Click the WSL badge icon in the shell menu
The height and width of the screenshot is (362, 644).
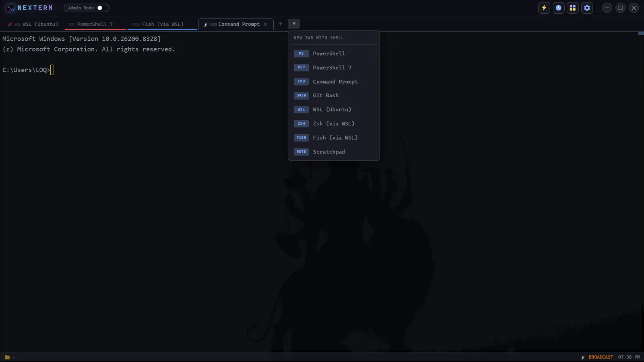(x=301, y=109)
